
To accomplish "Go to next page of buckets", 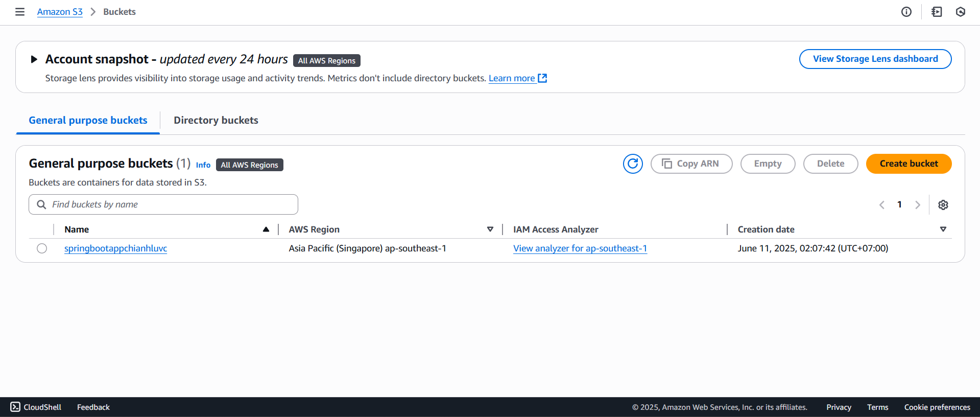I will (918, 205).
